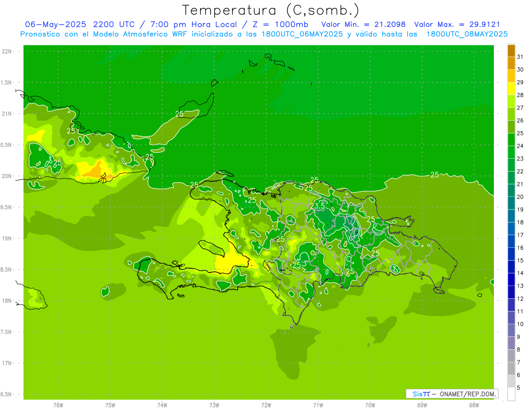The height and width of the screenshot is (411, 532).
Task: Click the '17N' latitude label
Action: [x=7, y=363]
